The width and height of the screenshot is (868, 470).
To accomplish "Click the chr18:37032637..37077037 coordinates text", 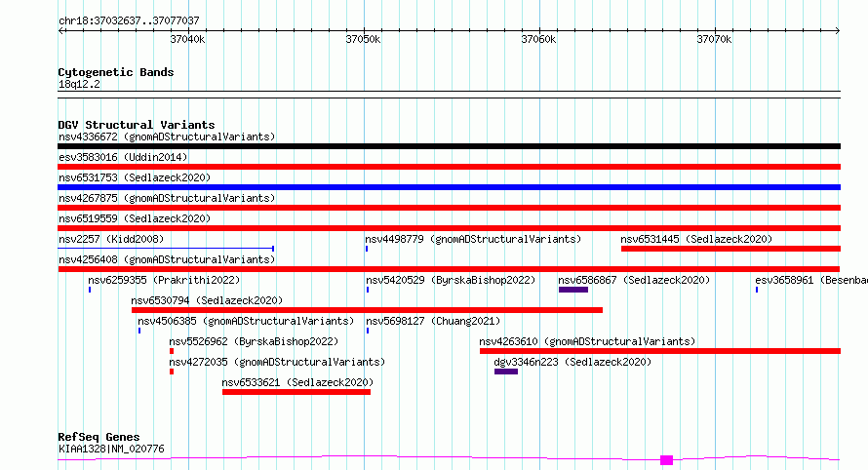I will pos(129,21).
